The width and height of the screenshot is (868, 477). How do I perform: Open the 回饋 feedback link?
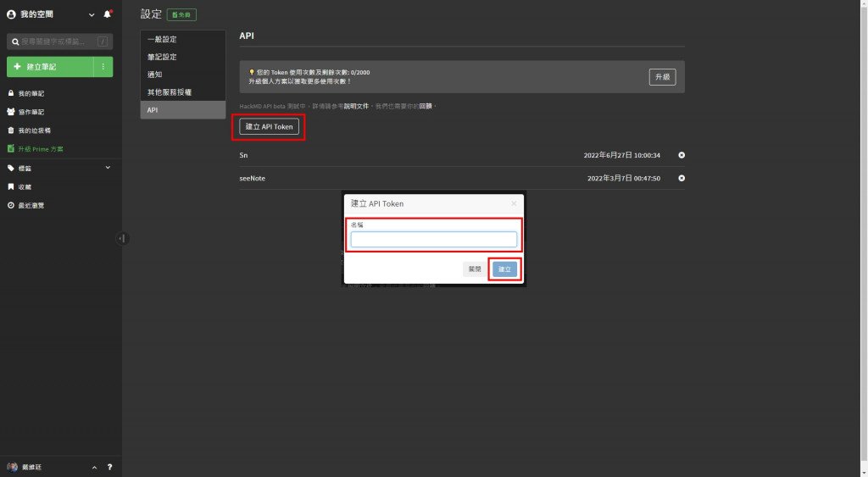coord(426,106)
